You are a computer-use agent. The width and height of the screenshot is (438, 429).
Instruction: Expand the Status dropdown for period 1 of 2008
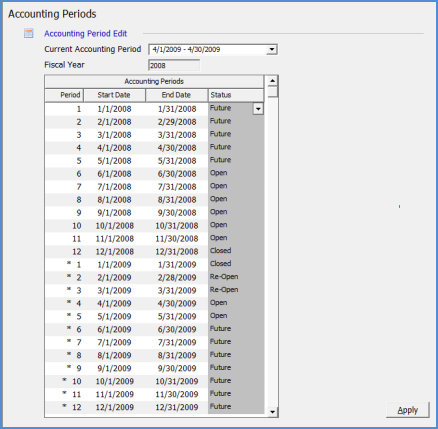258,109
